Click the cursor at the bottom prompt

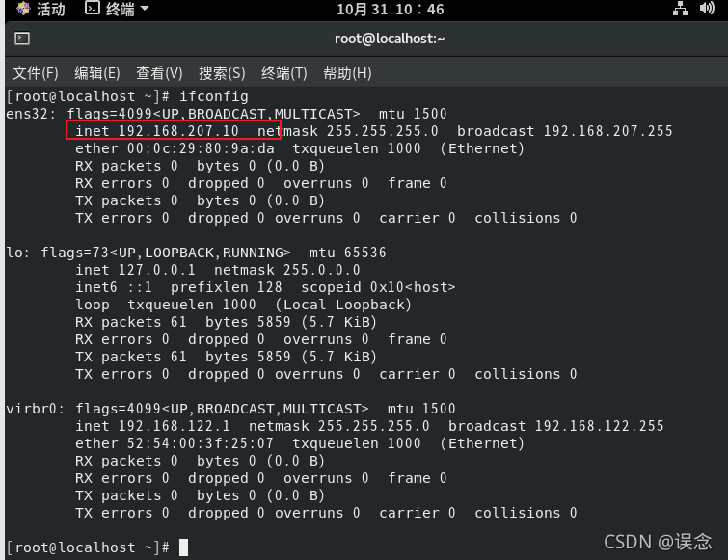point(184,547)
